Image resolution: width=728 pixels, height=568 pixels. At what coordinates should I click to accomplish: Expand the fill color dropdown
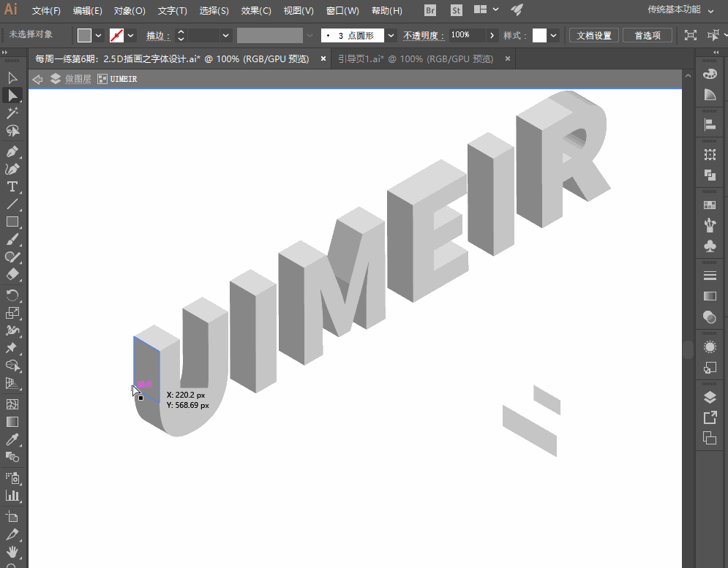pos(99,35)
